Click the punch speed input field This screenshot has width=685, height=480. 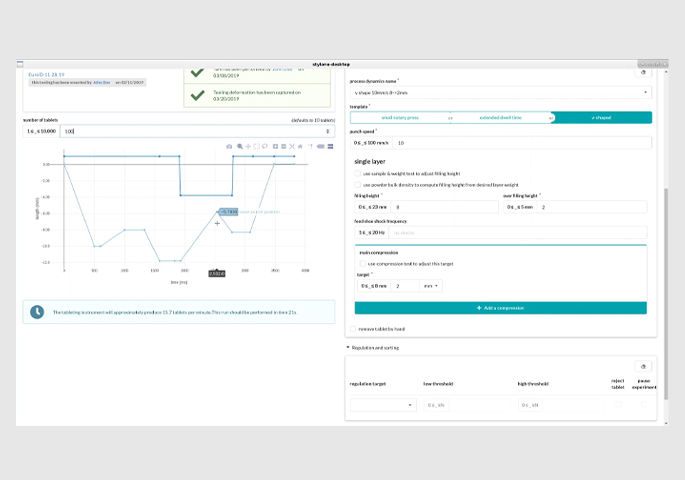[x=522, y=143]
